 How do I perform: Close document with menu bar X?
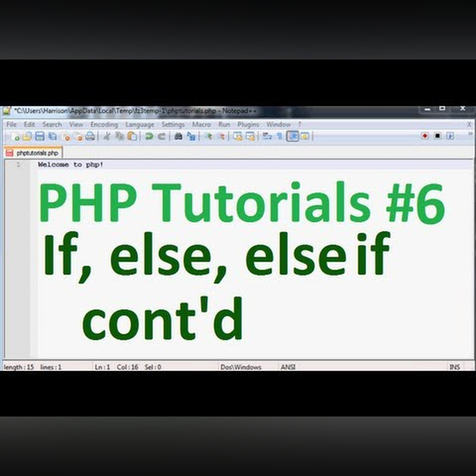click(469, 125)
